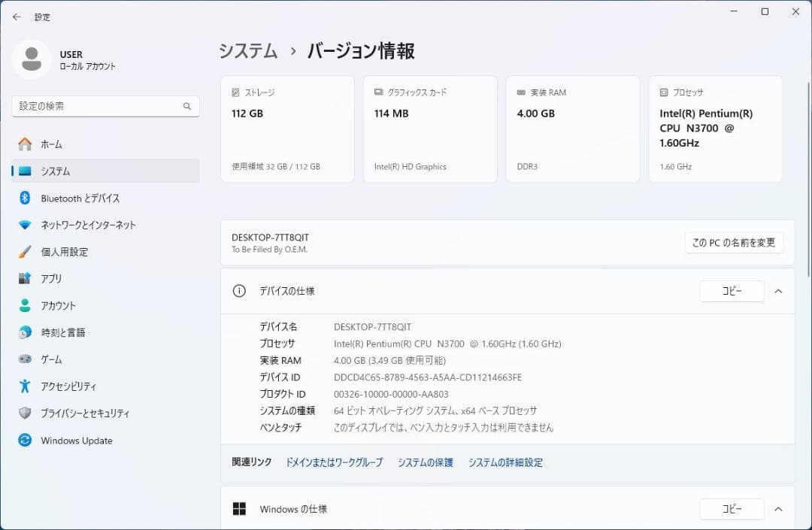
Task: Click the Accounts person icon in sidebar
Action: tap(25, 305)
